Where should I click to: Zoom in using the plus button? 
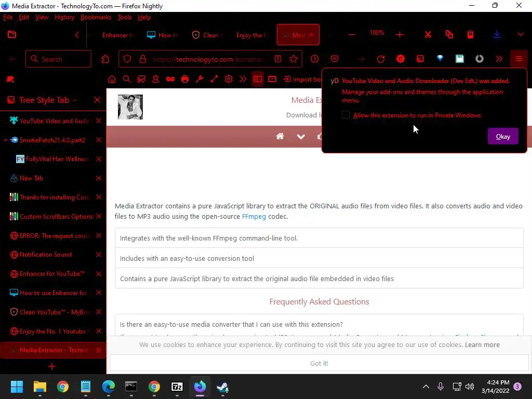click(x=400, y=35)
